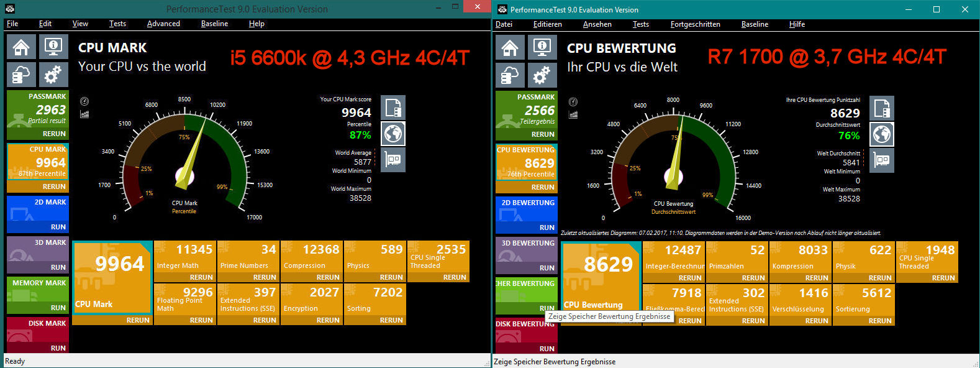Open Datei menu in right window
This screenshot has width=980, height=368.
pyautogui.click(x=504, y=24)
